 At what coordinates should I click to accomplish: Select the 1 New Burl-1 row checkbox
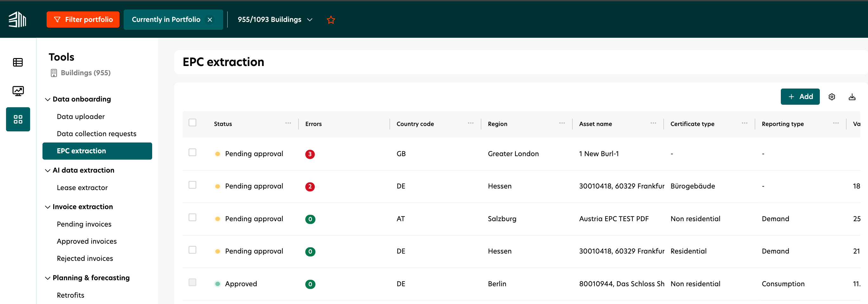[x=192, y=153]
